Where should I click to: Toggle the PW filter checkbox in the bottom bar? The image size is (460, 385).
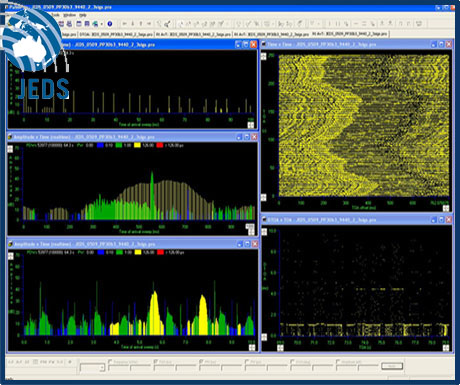[x=156, y=361]
